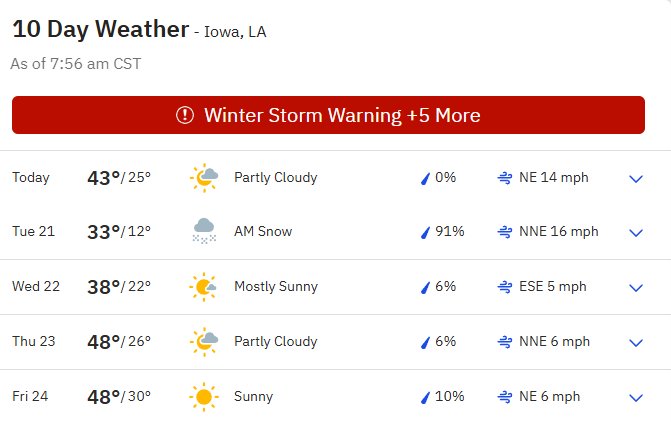Click the Partly Cloudy icon for Today

pos(204,178)
